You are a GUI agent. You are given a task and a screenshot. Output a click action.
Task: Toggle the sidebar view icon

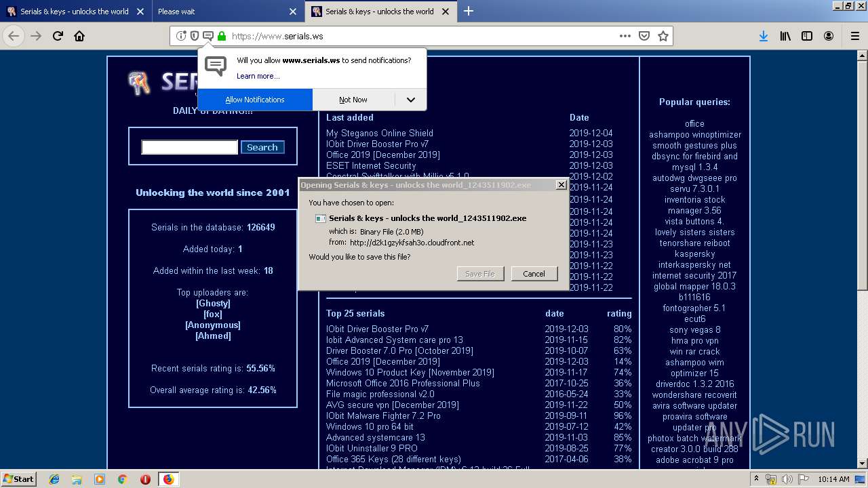[x=807, y=36]
